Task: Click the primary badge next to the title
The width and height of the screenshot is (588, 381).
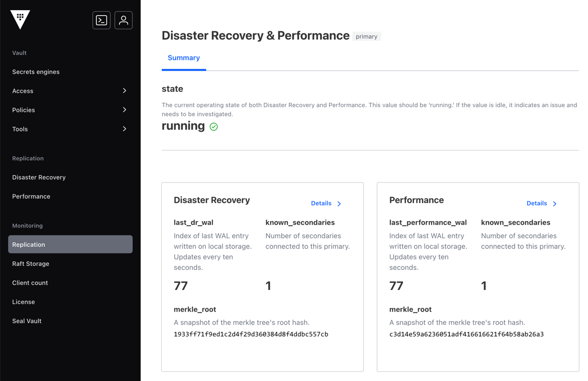Action: click(367, 36)
